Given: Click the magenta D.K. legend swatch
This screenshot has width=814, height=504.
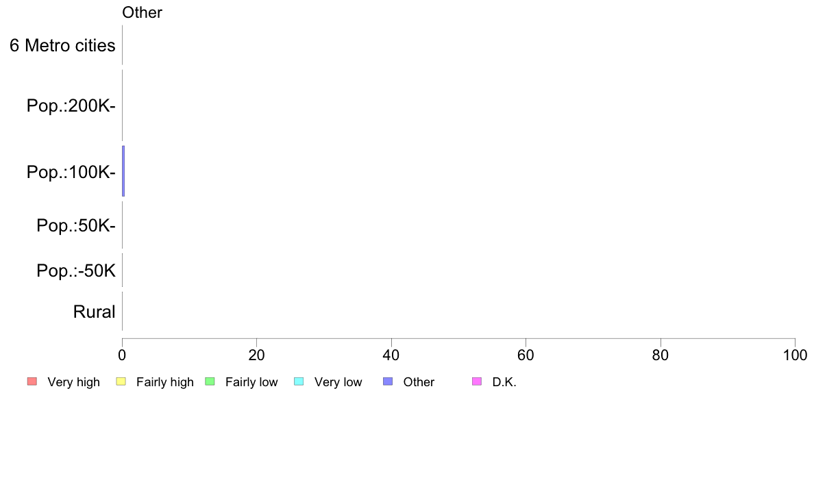Looking at the screenshot, I should point(477,381).
